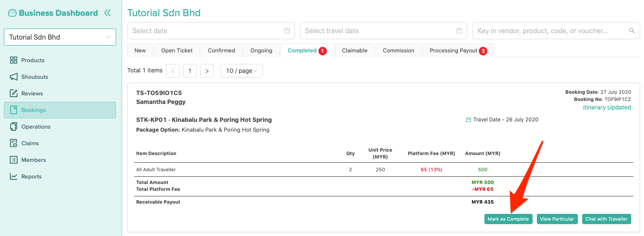Go to next page arrow in pagination
This screenshot has height=236, width=644.
pyautogui.click(x=207, y=71)
